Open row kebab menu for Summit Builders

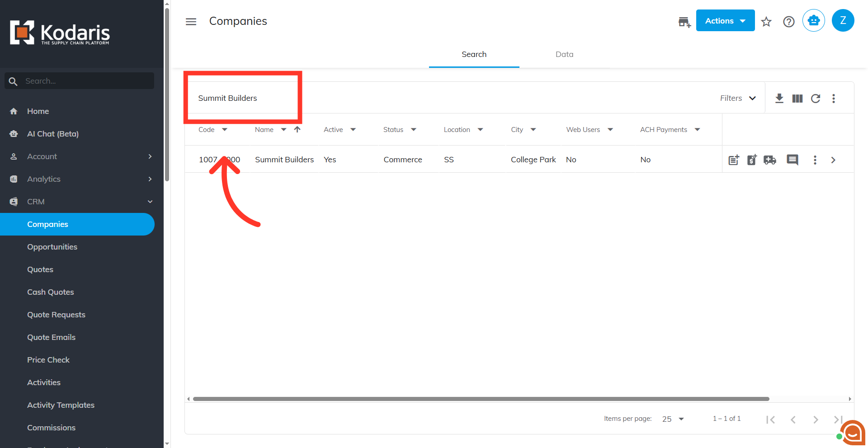pos(815,160)
